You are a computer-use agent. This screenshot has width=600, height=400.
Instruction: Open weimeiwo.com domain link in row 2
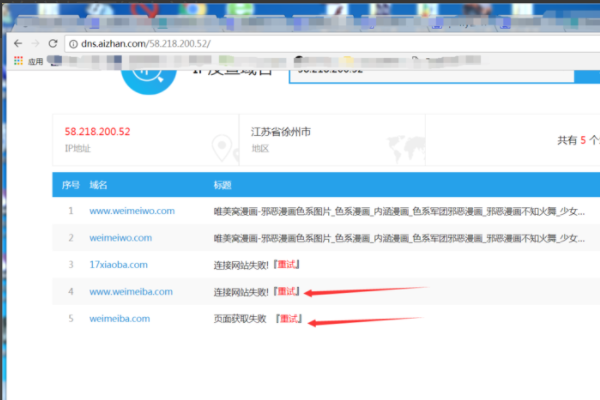click(x=121, y=238)
